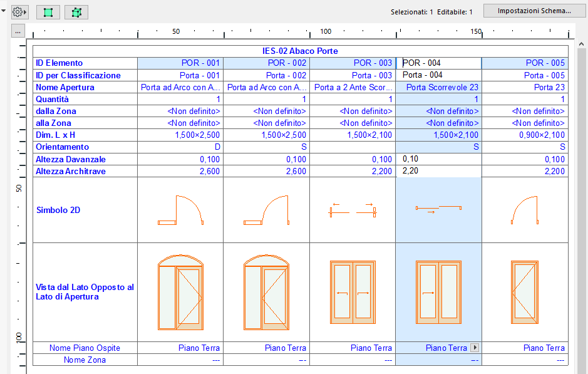Select the POR - 003 cell

pyautogui.click(x=353, y=63)
